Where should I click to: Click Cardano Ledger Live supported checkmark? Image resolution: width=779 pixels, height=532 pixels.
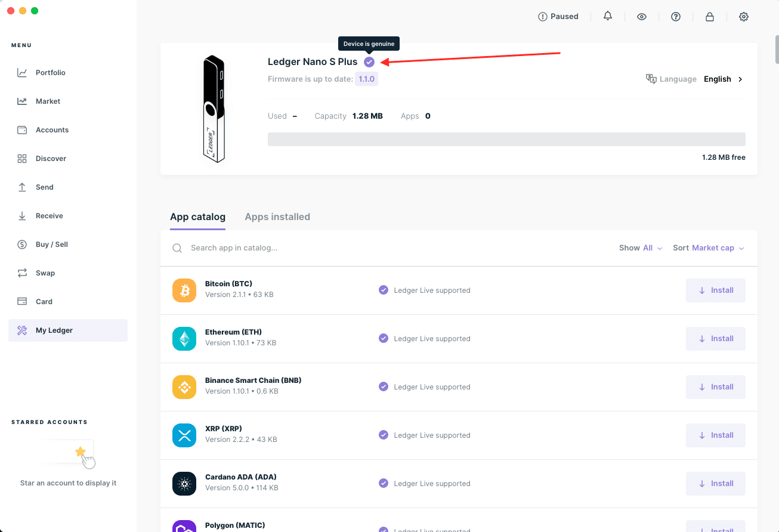tap(384, 483)
